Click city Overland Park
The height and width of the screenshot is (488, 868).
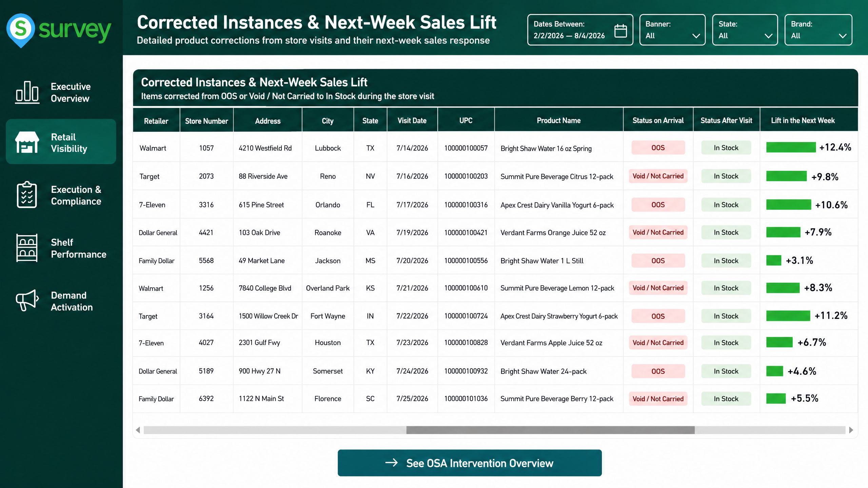coord(328,288)
